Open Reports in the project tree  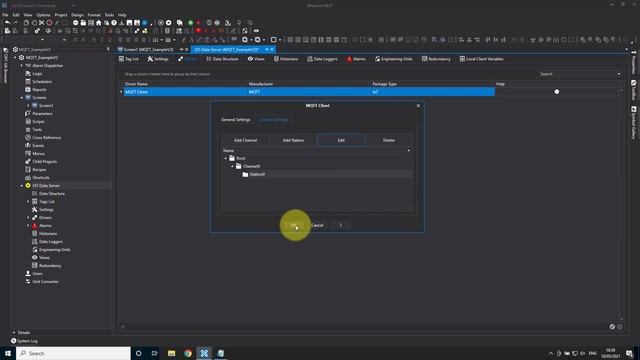click(39, 89)
